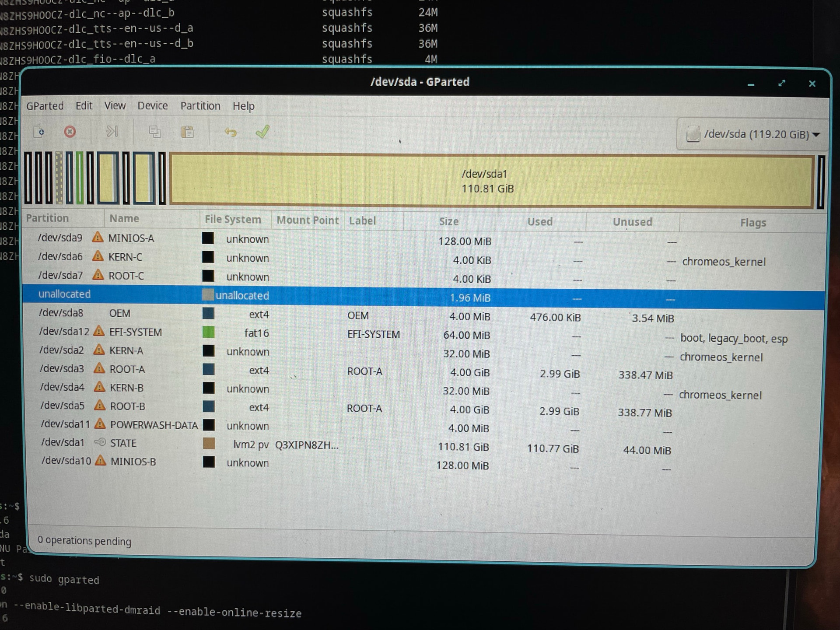Click the Resize/Move toolbar icon
Image resolution: width=840 pixels, height=630 pixels.
pos(112,132)
